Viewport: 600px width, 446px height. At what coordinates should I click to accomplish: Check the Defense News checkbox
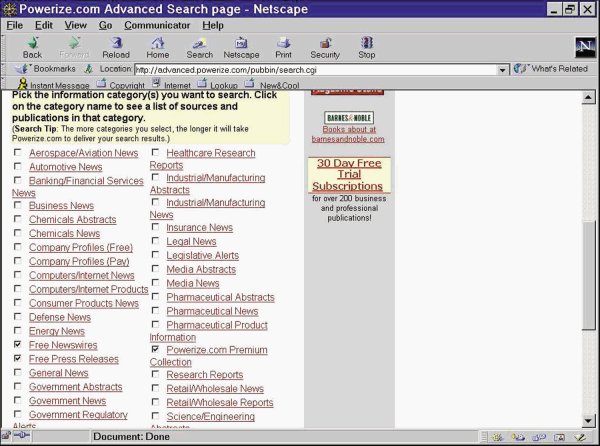(x=18, y=316)
